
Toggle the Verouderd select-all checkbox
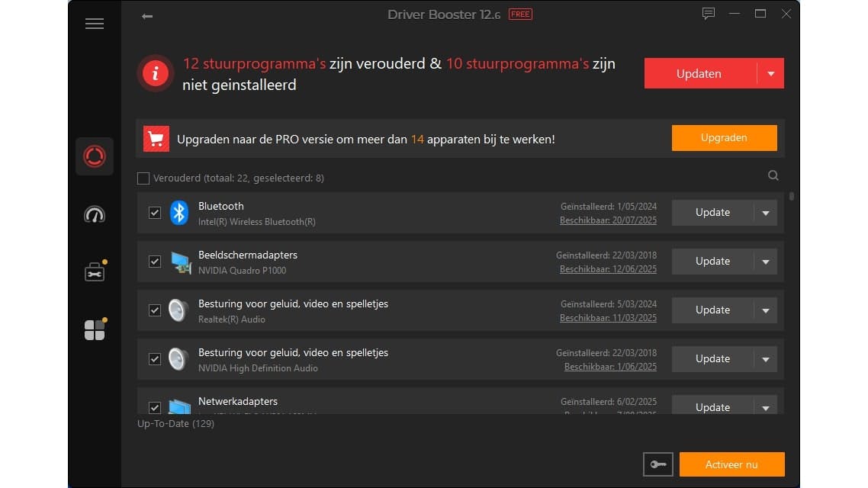(143, 178)
